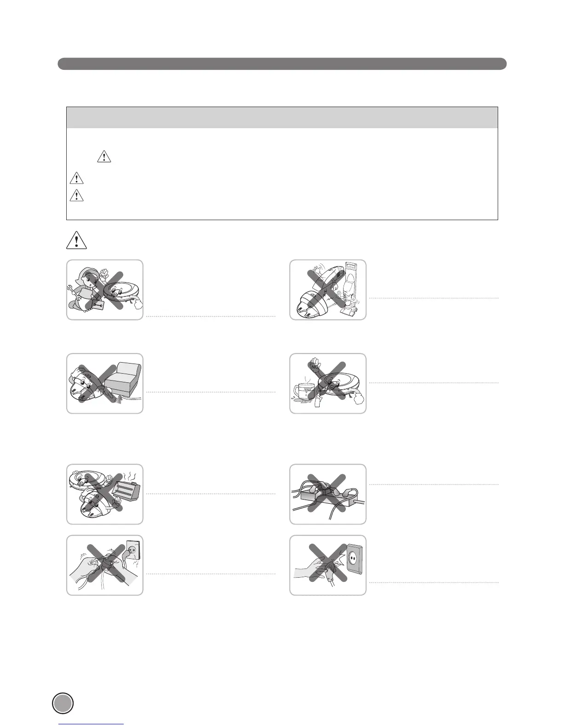The image size is (563, 728).
Task: Click the dotted line beside the power strip illustration
Action: pos(434,484)
